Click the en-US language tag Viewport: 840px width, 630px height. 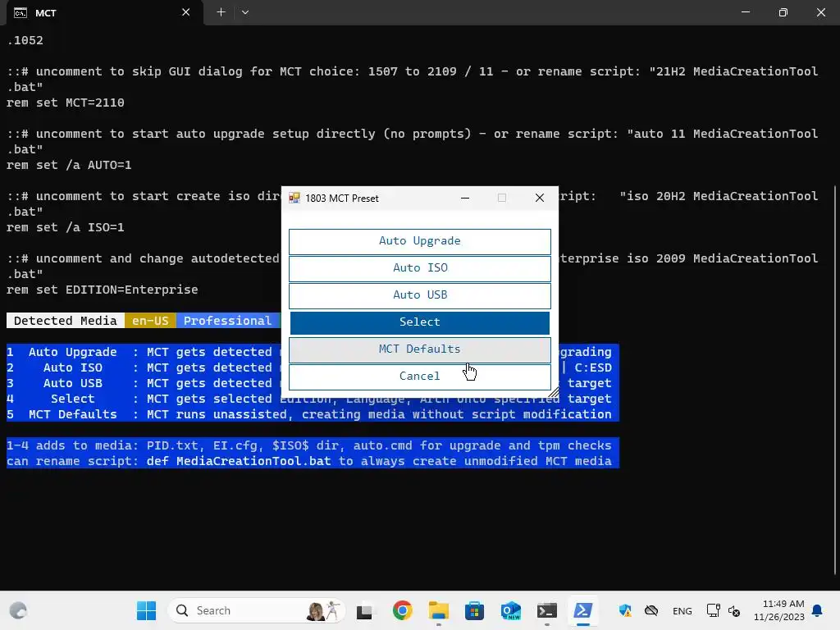150,321
